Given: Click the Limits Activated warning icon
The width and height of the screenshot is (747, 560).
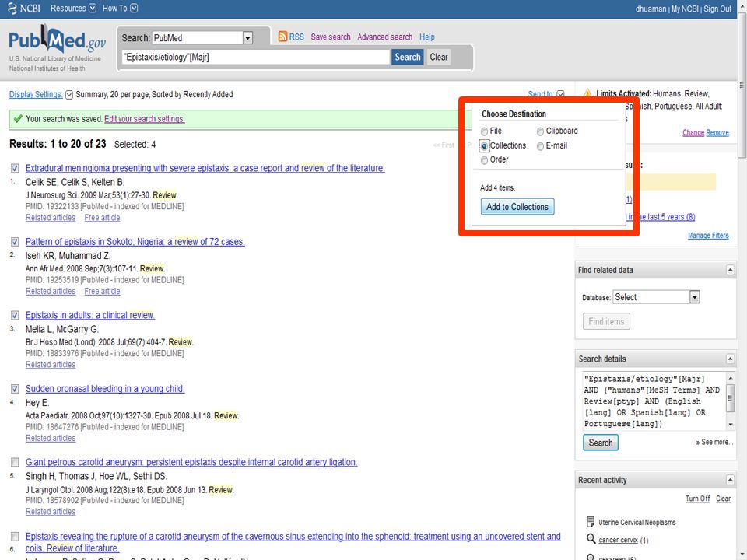Looking at the screenshot, I should tap(587, 93).
